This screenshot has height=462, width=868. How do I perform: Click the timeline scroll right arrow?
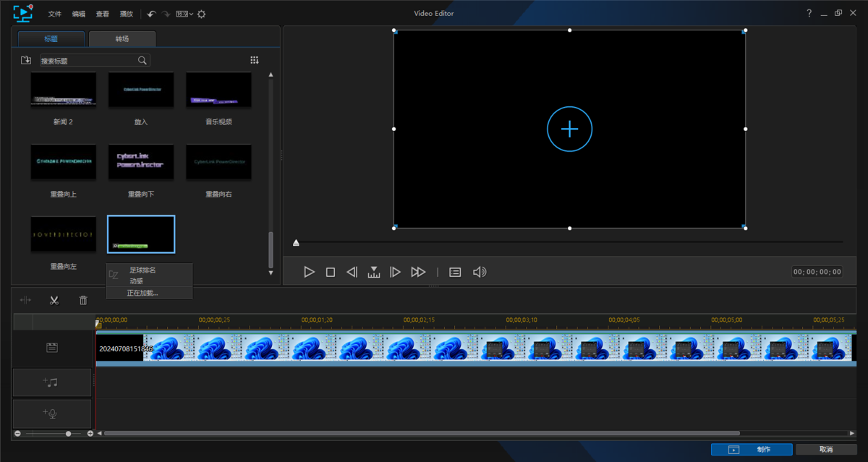click(x=852, y=433)
